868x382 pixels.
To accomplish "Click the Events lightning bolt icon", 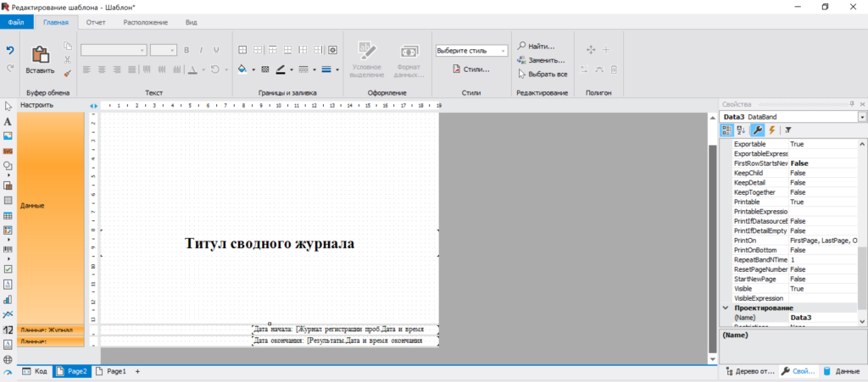I will click(x=771, y=130).
